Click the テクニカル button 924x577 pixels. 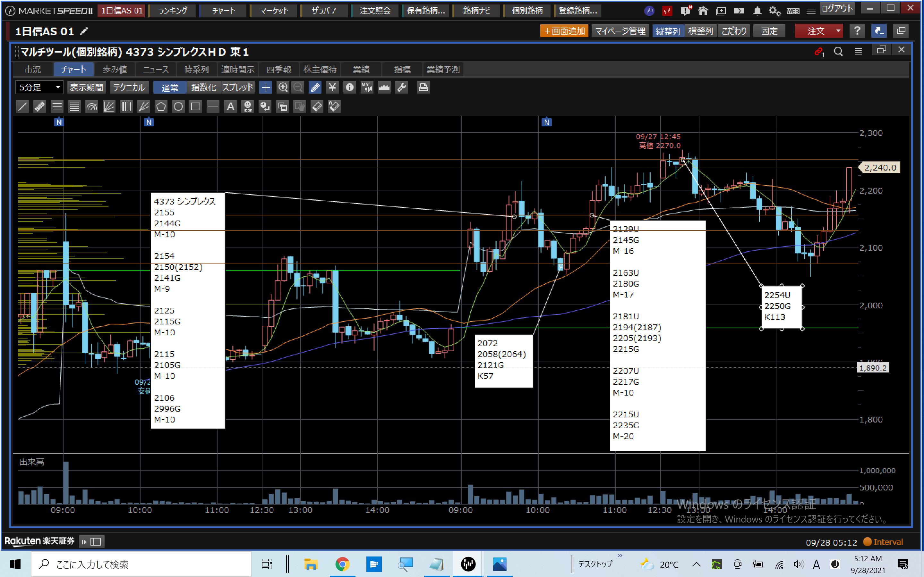tap(129, 88)
